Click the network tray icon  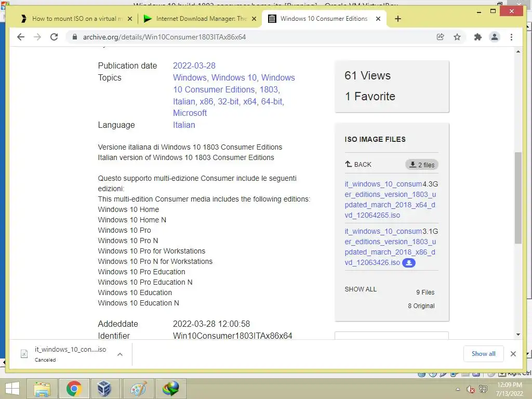[483, 389]
